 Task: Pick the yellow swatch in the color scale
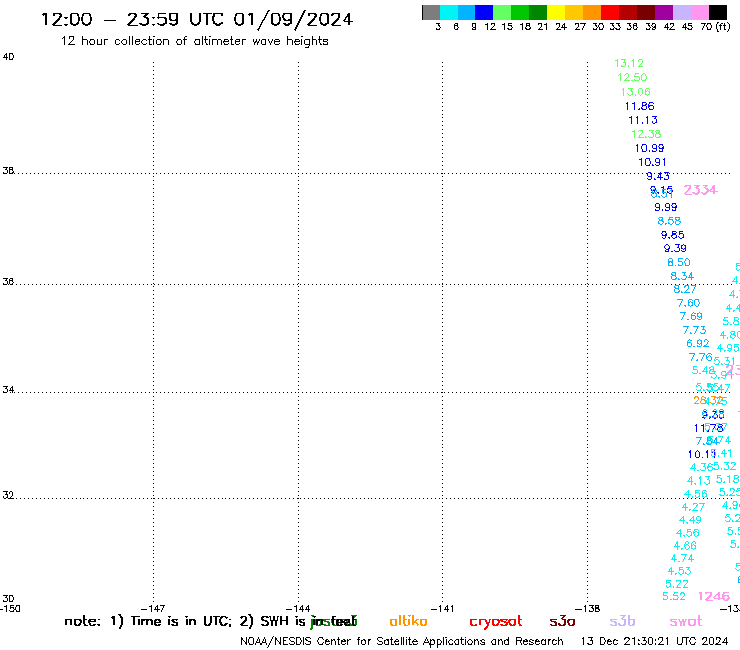[x=556, y=12]
